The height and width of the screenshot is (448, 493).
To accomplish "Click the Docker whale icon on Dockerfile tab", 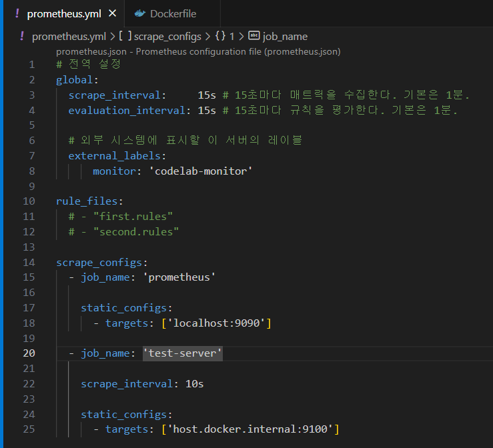I will pos(139,13).
